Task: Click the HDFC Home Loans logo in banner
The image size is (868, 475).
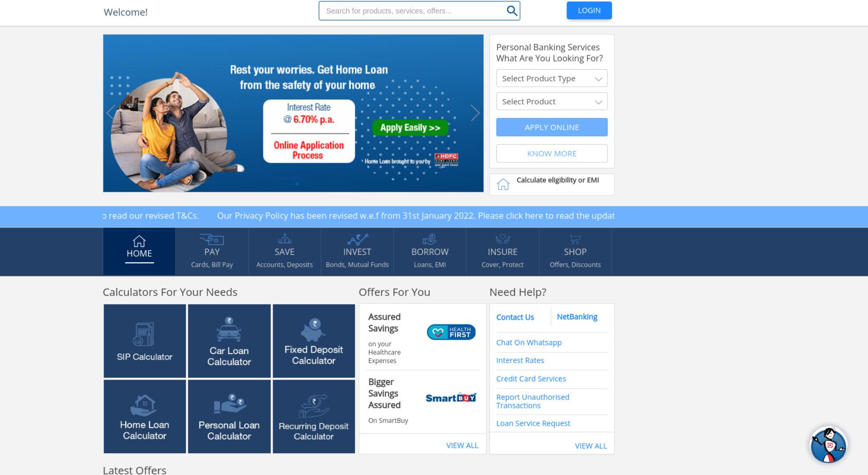Action: [446, 160]
